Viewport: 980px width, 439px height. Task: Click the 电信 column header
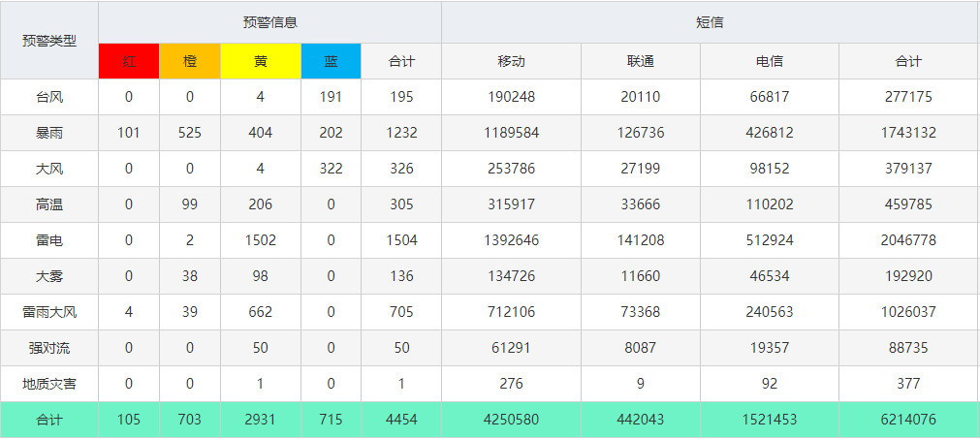pos(770,61)
